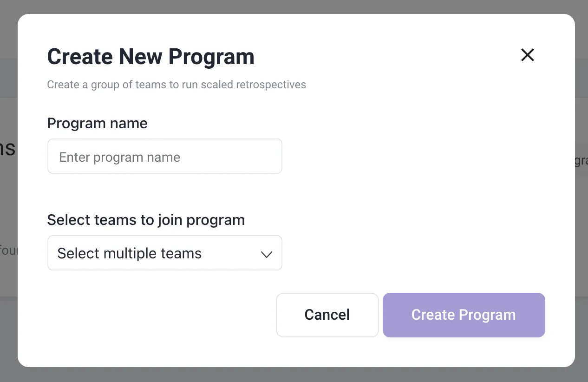The height and width of the screenshot is (382, 588).
Task: Click the "Enter program name" placeholder
Action: 119,157
